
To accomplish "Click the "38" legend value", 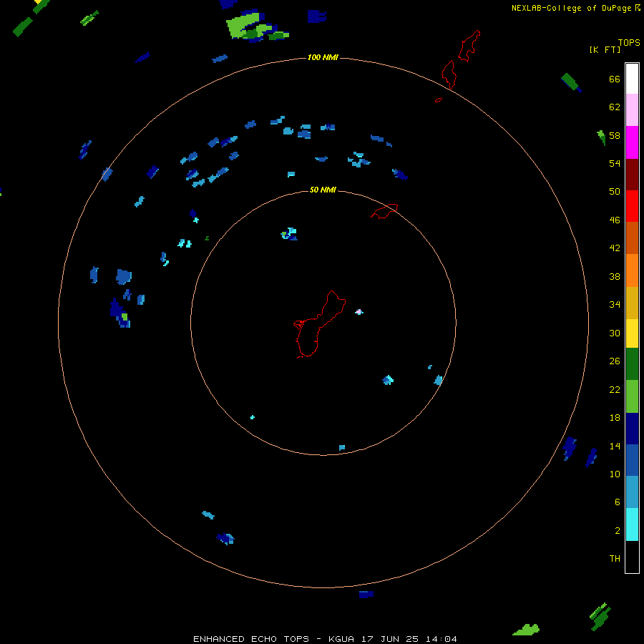I will pos(615,276).
